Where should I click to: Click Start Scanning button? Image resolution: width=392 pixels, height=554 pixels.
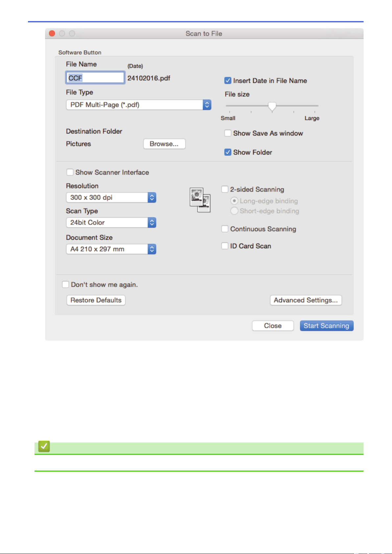[327, 326]
